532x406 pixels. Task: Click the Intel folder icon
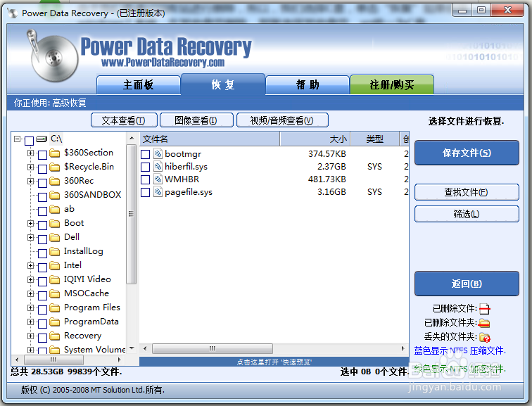tap(55, 265)
